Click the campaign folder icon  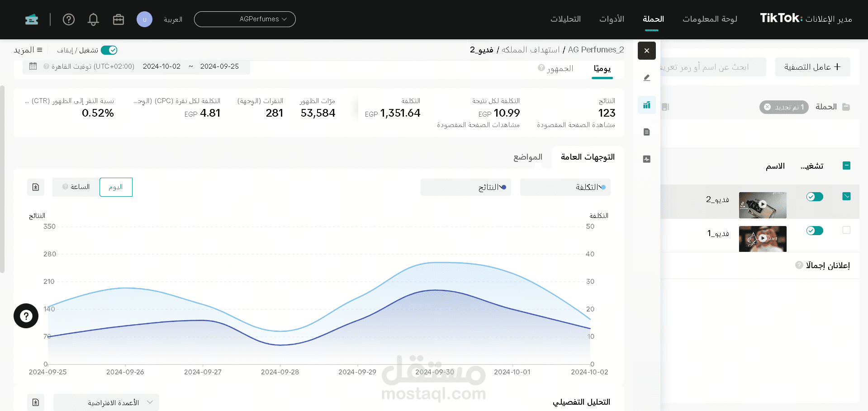846,107
